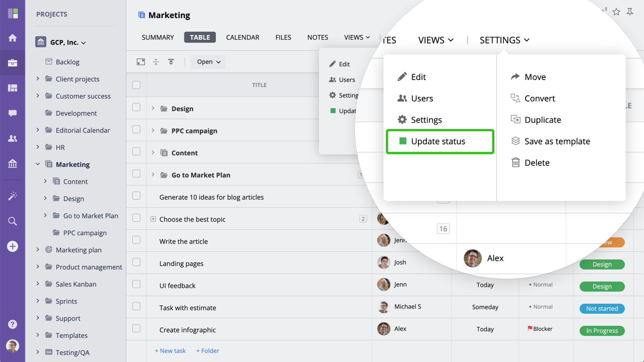Click the In Progress status badge
Viewport: 644px width, 362px height.
pos(602,331)
